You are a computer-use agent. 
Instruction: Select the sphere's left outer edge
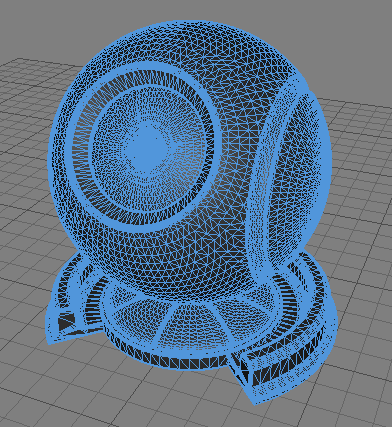53,160
